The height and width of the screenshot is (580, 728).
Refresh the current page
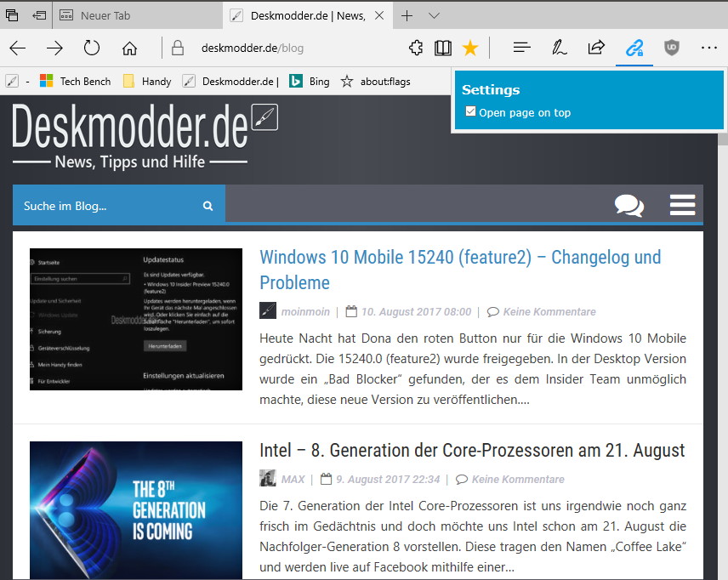click(92, 48)
